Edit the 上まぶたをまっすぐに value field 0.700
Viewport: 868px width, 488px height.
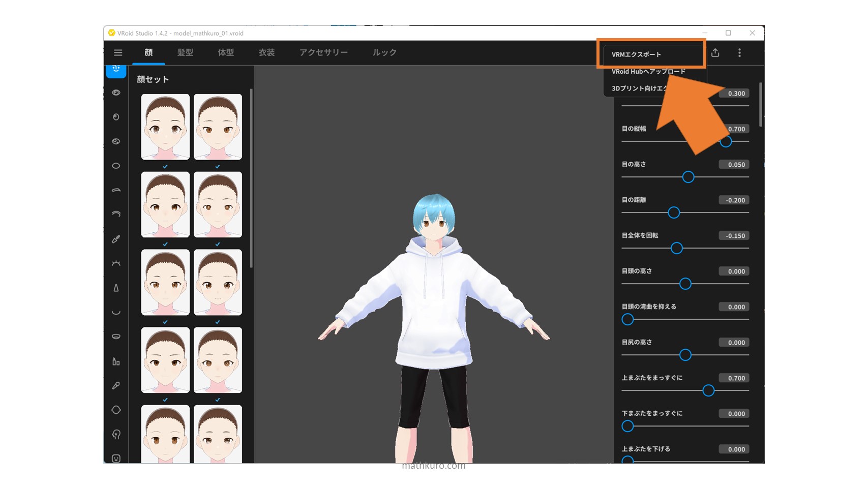pyautogui.click(x=734, y=378)
